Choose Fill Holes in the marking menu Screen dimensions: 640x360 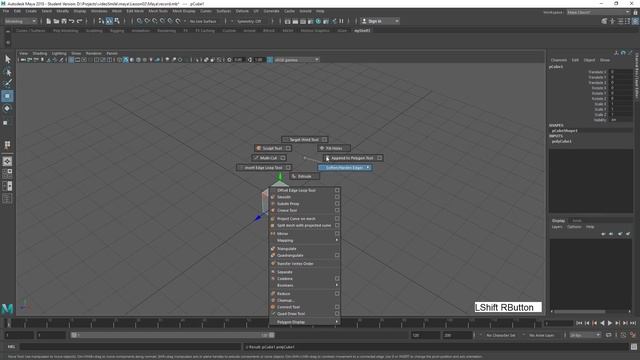click(x=333, y=148)
